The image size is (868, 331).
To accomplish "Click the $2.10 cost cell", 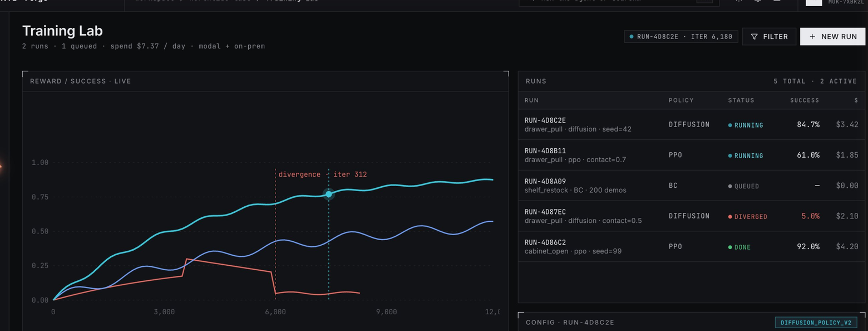I will 847,216.
